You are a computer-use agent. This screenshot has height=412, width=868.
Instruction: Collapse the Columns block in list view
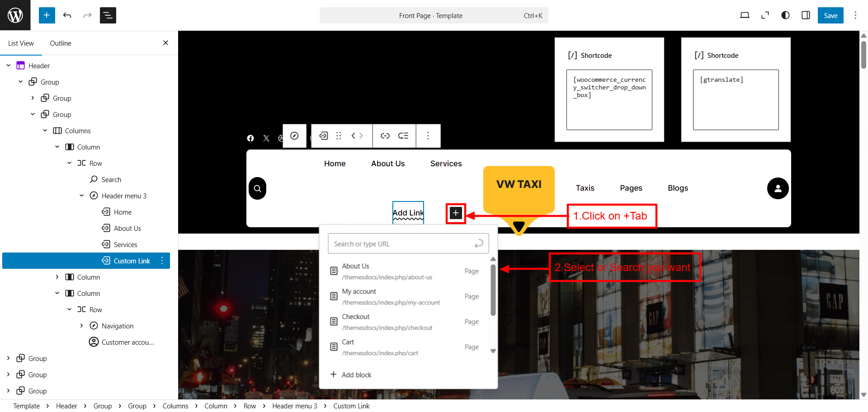45,131
